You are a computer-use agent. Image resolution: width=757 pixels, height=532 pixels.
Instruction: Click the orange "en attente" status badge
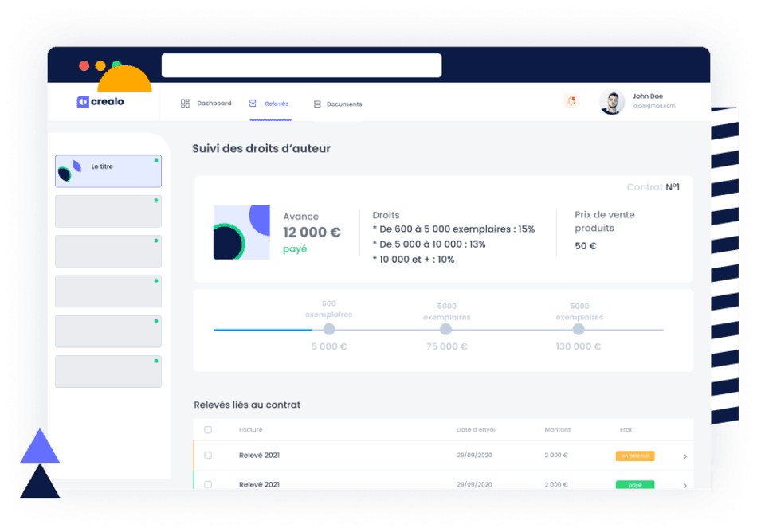tap(634, 456)
